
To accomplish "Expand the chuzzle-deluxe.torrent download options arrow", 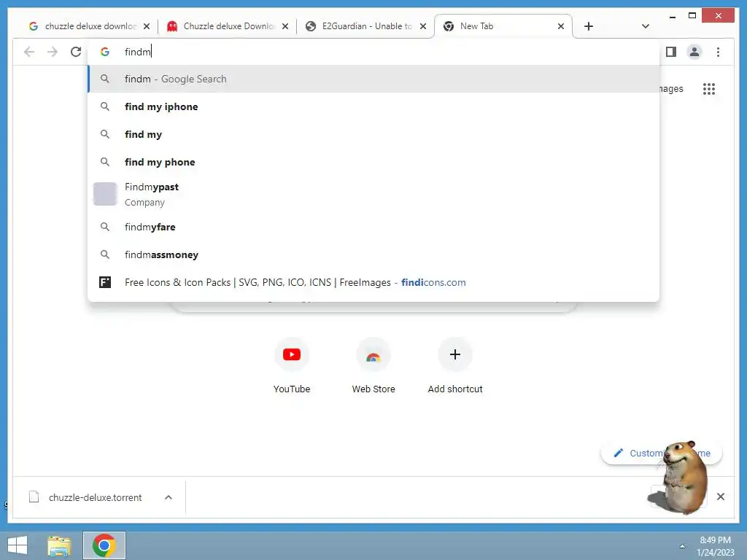I will pos(169,497).
